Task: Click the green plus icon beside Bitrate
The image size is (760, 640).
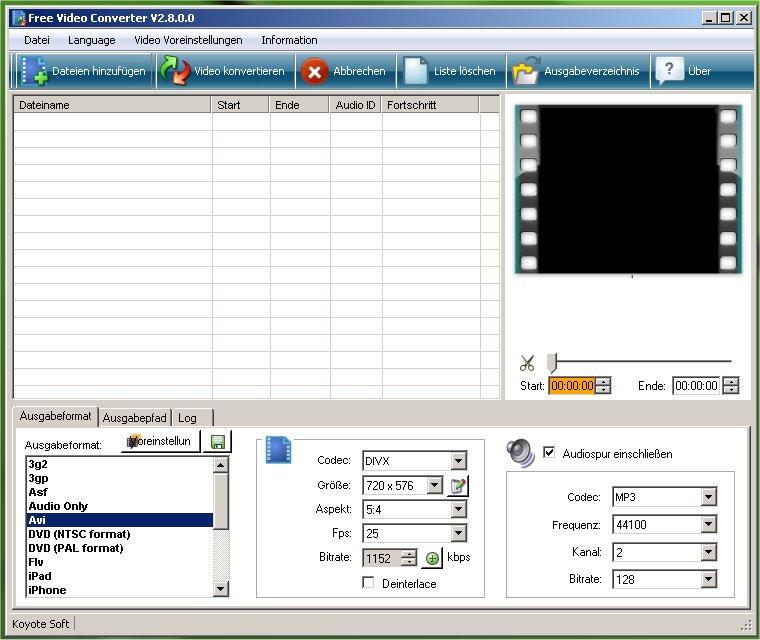Action: pyautogui.click(x=432, y=558)
